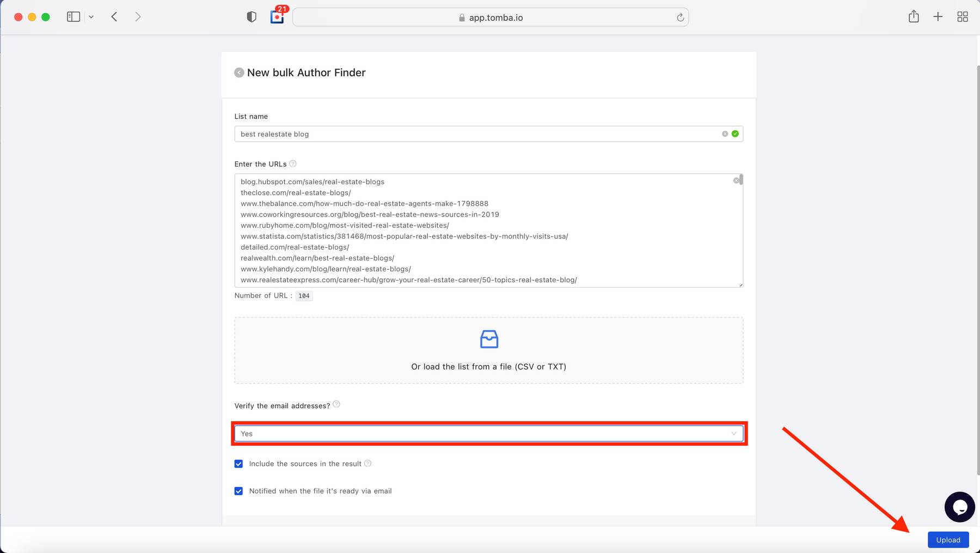This screenshot has width=980, height=553.
Task: Select the www.kylehandy.com URL line
Action: click(x=326, y=269)
